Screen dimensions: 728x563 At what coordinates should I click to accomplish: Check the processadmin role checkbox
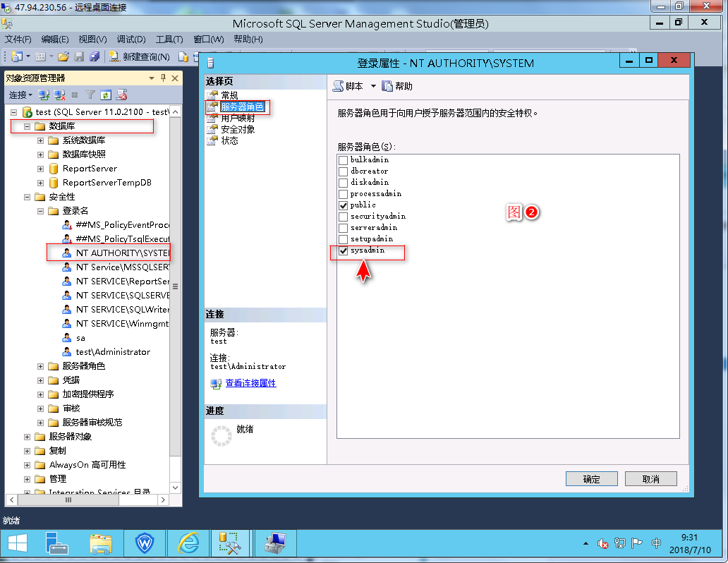[x=343, y=194]
